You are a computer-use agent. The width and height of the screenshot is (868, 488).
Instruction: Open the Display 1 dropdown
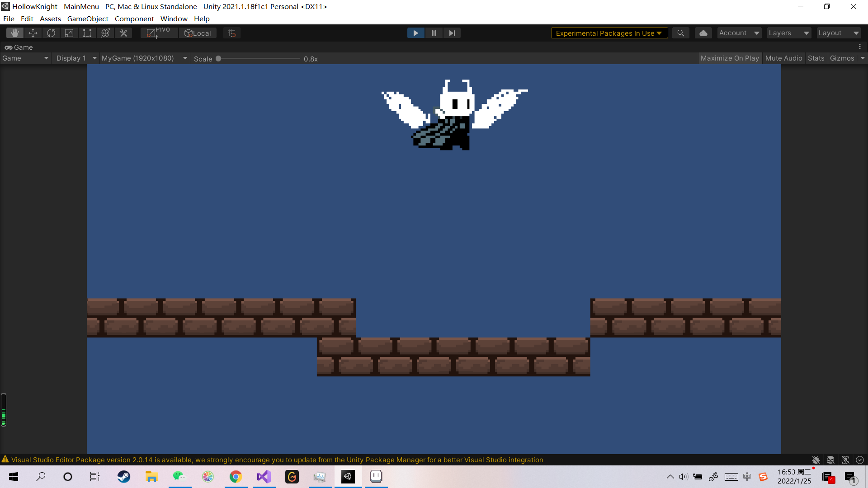(x=76, y=58)
